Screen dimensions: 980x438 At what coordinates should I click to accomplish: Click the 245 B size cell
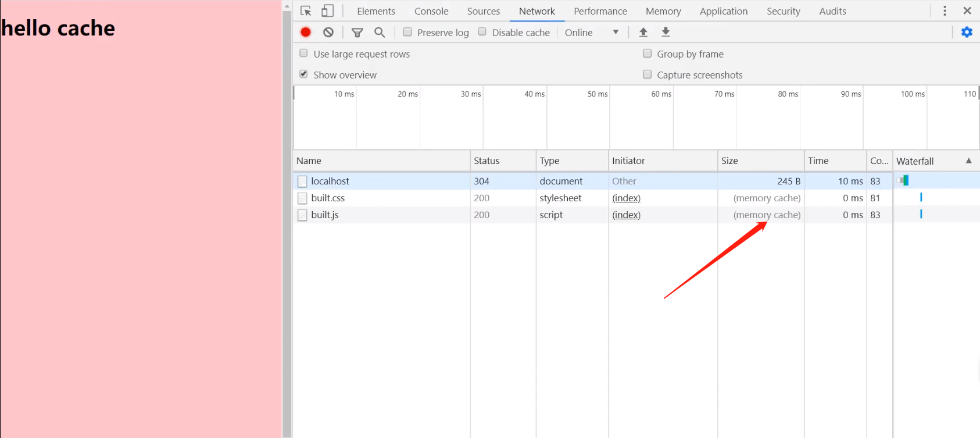[x=761, y=181]
